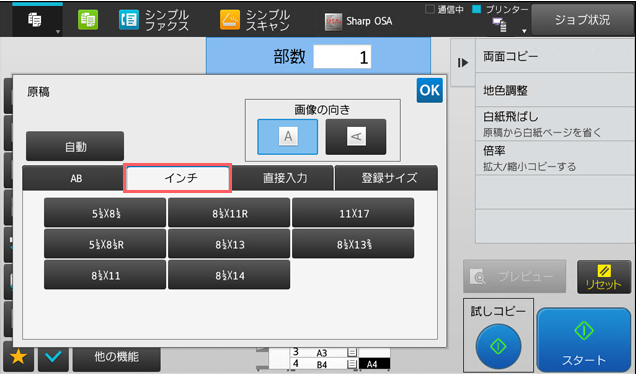Select 5½X8½R original size

click(x=105, y=244)
